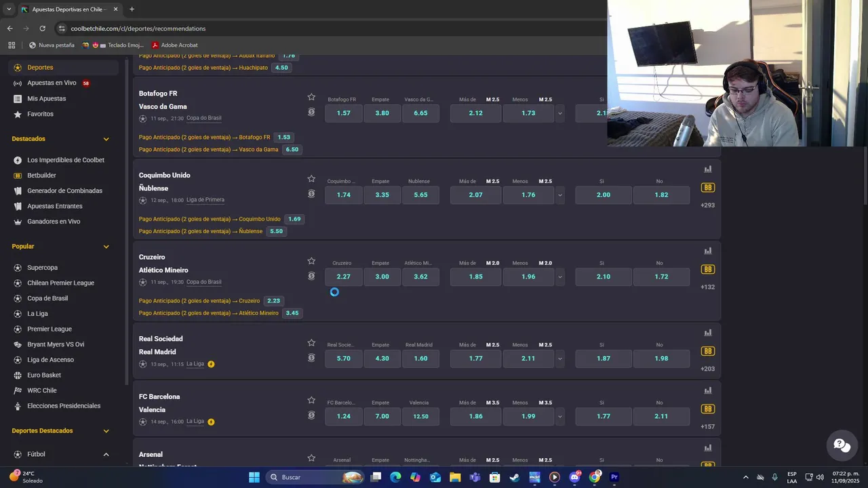The image size is (868, 488).
Task: Open statistics chart for FC Barcelona match
Action: (708, 390)
